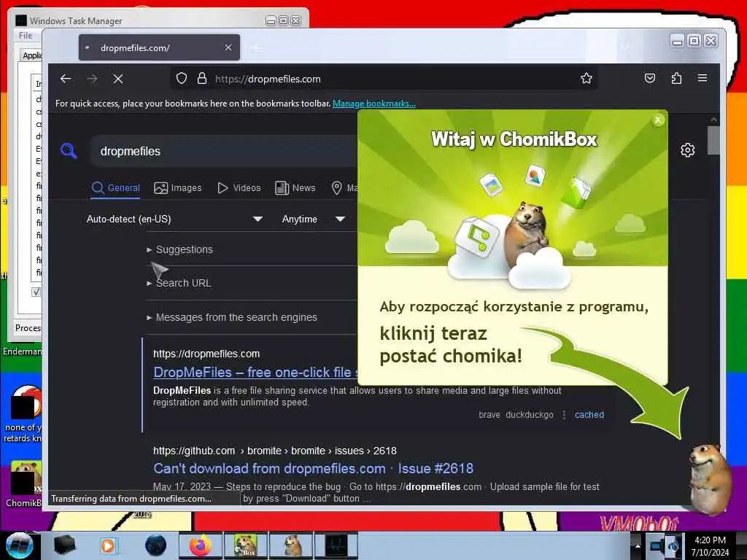Open the File menu in Task Manager

(x=26, y=36)
